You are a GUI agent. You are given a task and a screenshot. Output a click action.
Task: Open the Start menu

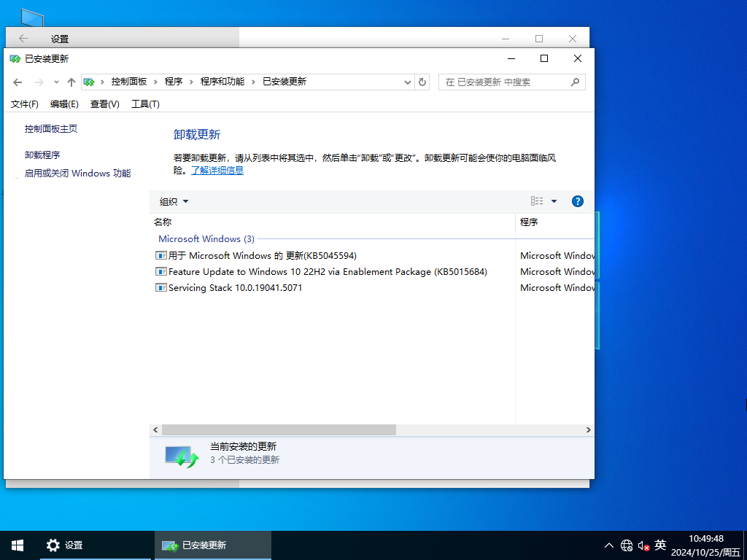(x=16, y=545)
